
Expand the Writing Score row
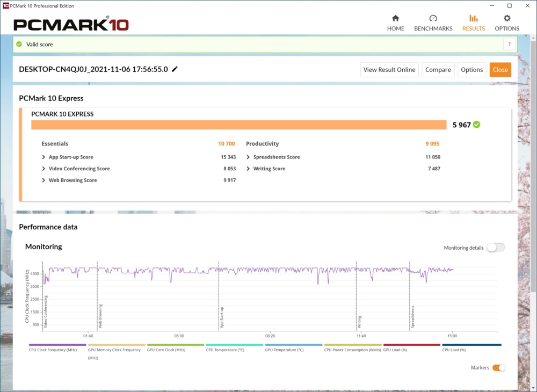[x=248, y=169]
